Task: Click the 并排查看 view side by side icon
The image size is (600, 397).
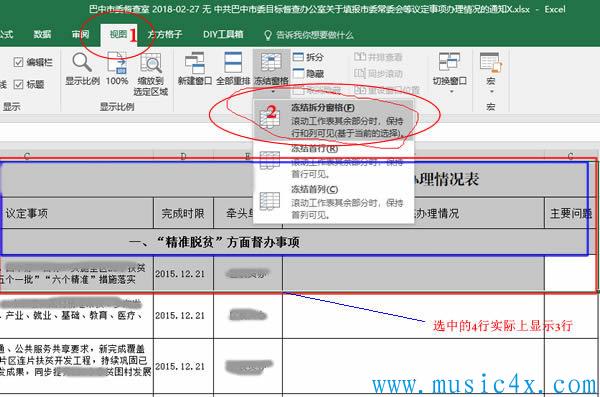Action: [360, 57]
